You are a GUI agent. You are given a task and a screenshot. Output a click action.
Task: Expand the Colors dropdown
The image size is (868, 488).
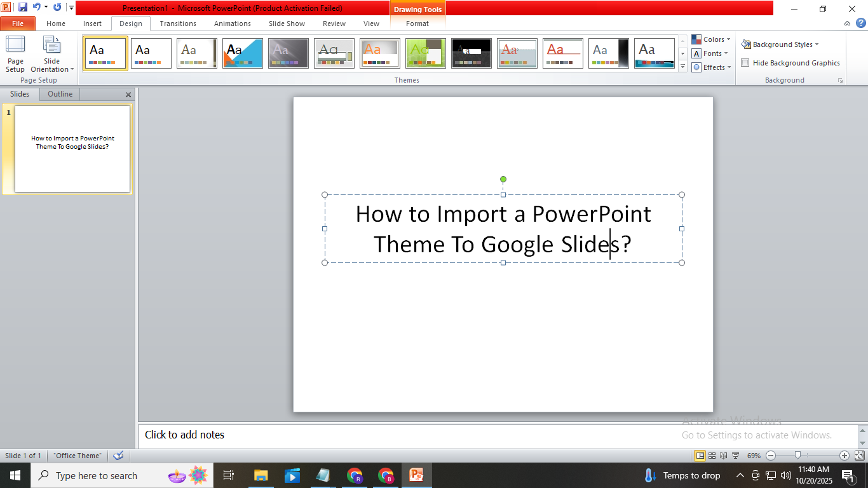(711, 39)
